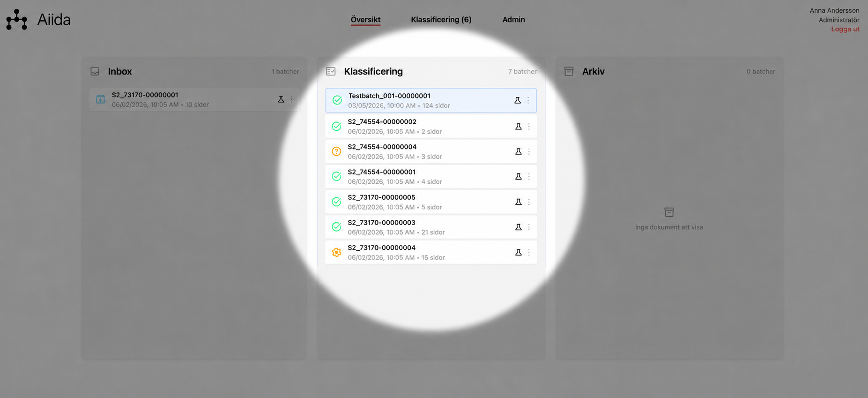Open more options for S2_73170-00000003
868x398 pixels.
click(529, 227)
